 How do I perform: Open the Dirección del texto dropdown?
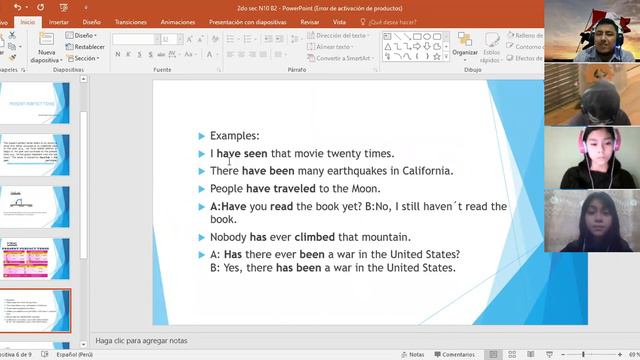(x=338, y=36)
